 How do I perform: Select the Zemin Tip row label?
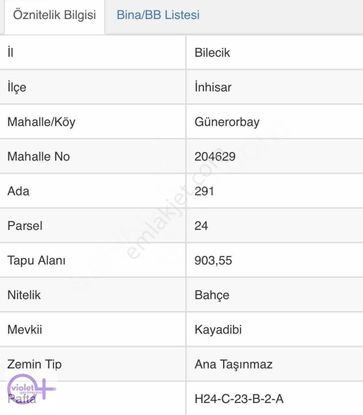pos(34,364)
